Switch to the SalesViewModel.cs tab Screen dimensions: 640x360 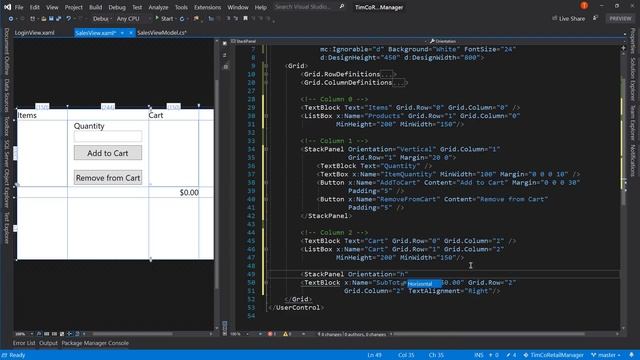(162, 33)
